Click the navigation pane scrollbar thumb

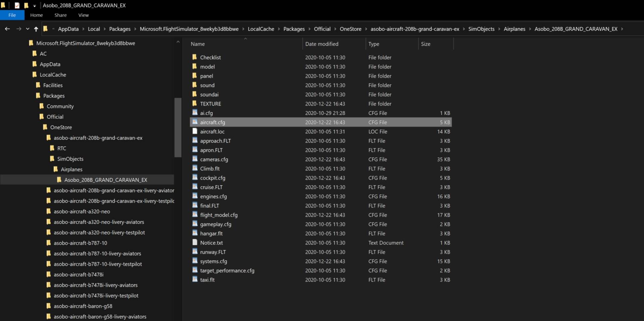point(178,127)
